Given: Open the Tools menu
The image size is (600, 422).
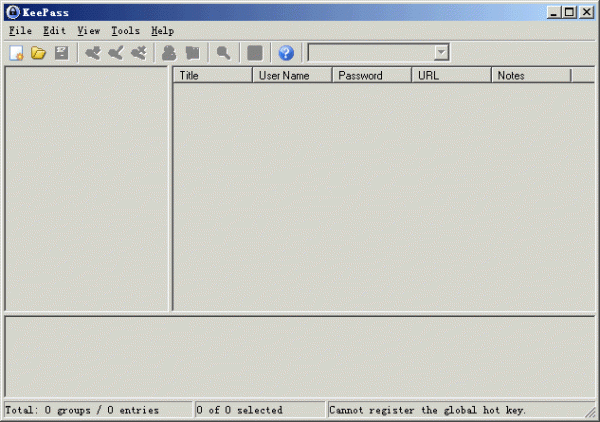Looking at the screenshot, I should pyautogui.click(x=126, y=31).
